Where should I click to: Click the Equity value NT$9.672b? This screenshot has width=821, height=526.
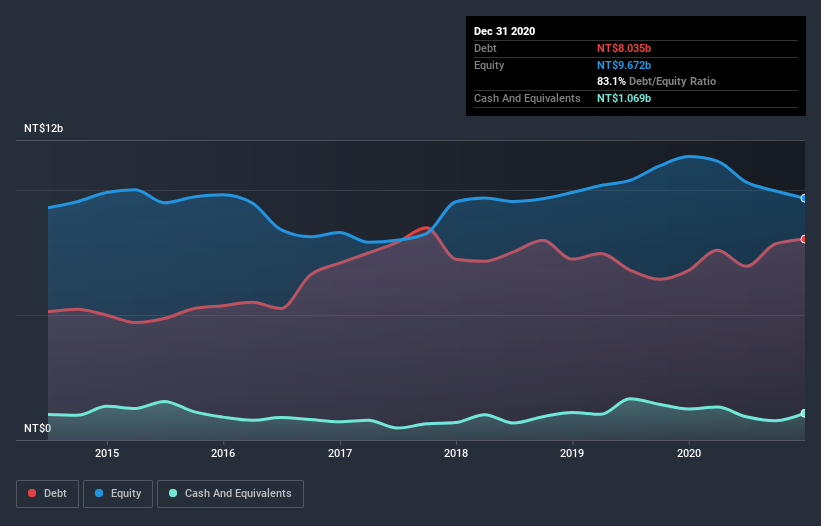coord(624,65)
